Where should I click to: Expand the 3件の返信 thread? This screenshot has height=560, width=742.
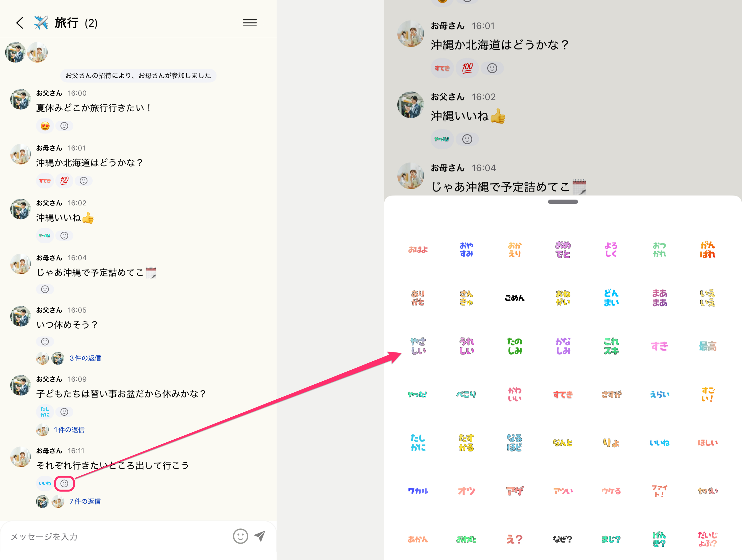coord(85,358)
